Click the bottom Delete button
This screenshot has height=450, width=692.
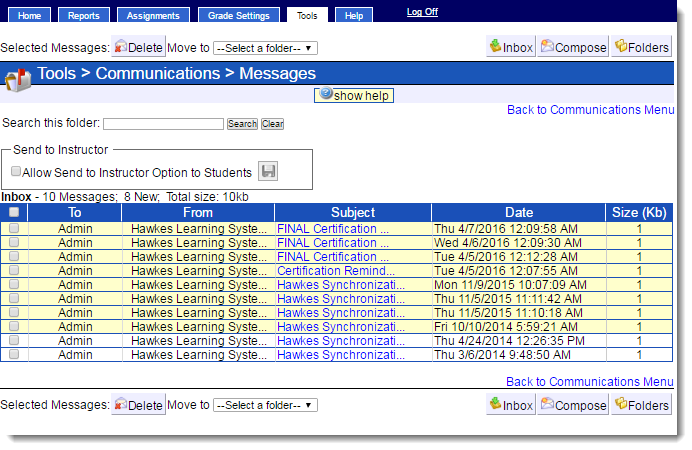coord(139,405)
